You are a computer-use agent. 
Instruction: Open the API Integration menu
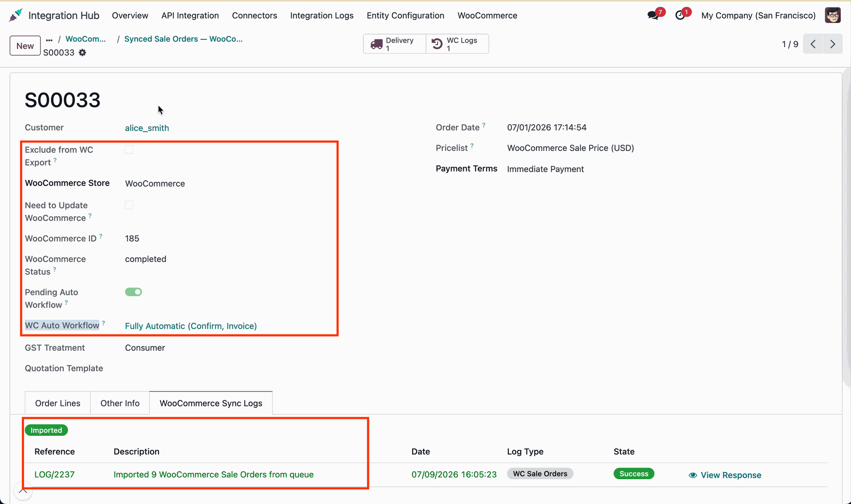pyautogui.click(x=190, y=16)
